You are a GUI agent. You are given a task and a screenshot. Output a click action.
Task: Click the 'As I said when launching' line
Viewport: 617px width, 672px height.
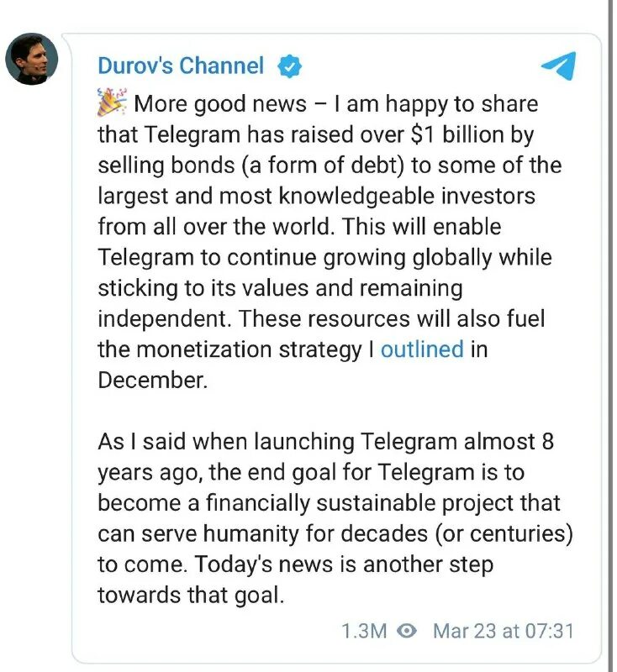coord(225,442)
